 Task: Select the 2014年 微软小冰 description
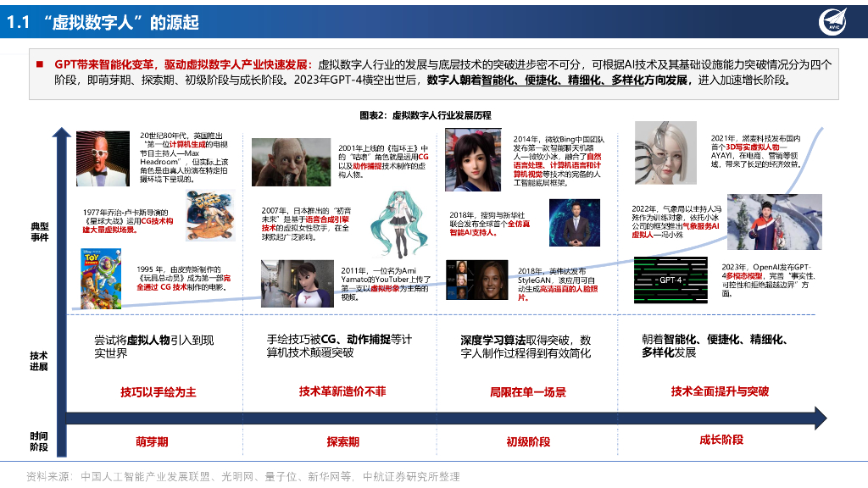click(559, 161)
